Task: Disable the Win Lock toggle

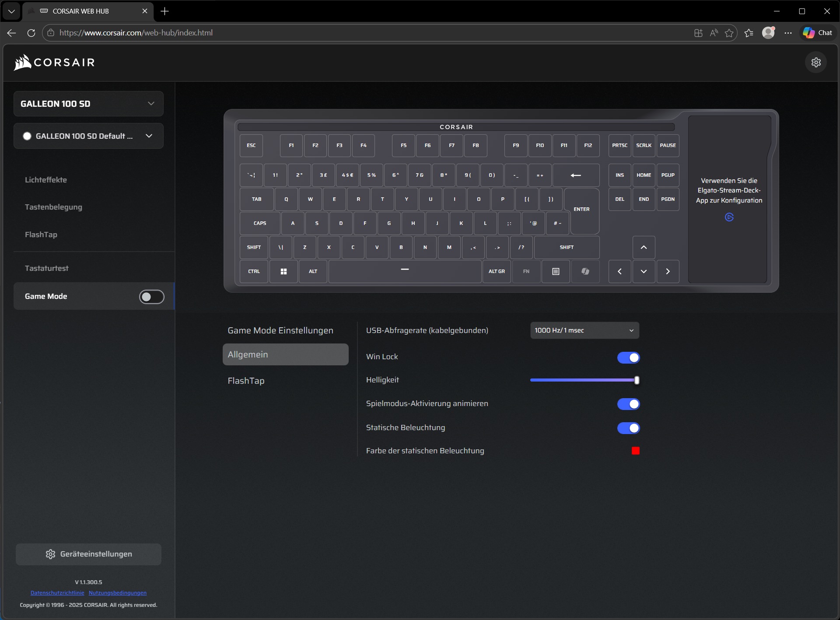Action: click(628, 357)
